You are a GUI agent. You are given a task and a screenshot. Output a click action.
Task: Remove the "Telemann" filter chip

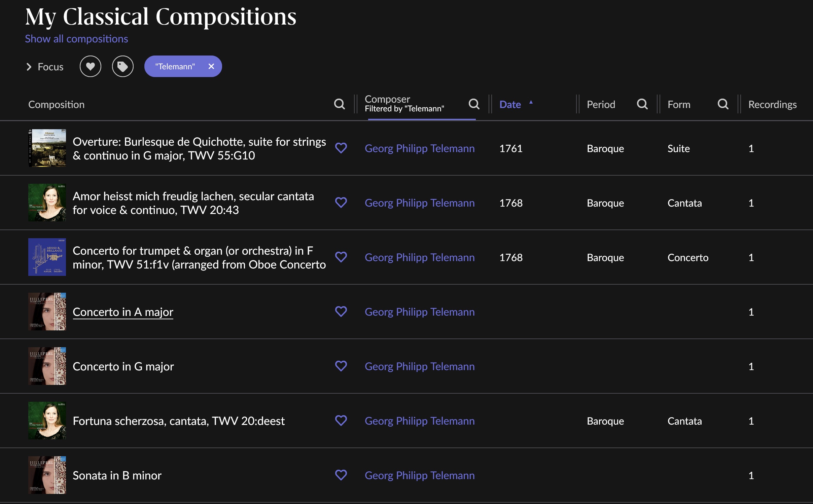point(211,66)
